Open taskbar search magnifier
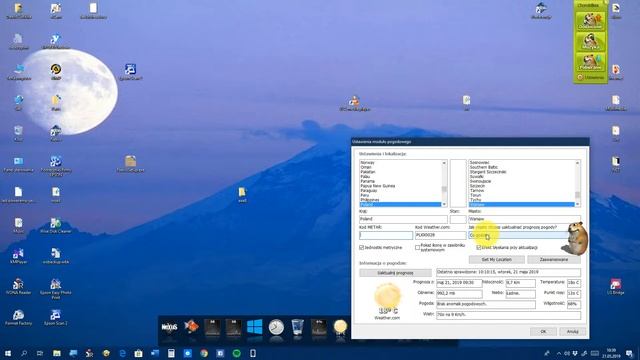Image resolution: width=640 pixels, height=360 pixels. point(24,353)
